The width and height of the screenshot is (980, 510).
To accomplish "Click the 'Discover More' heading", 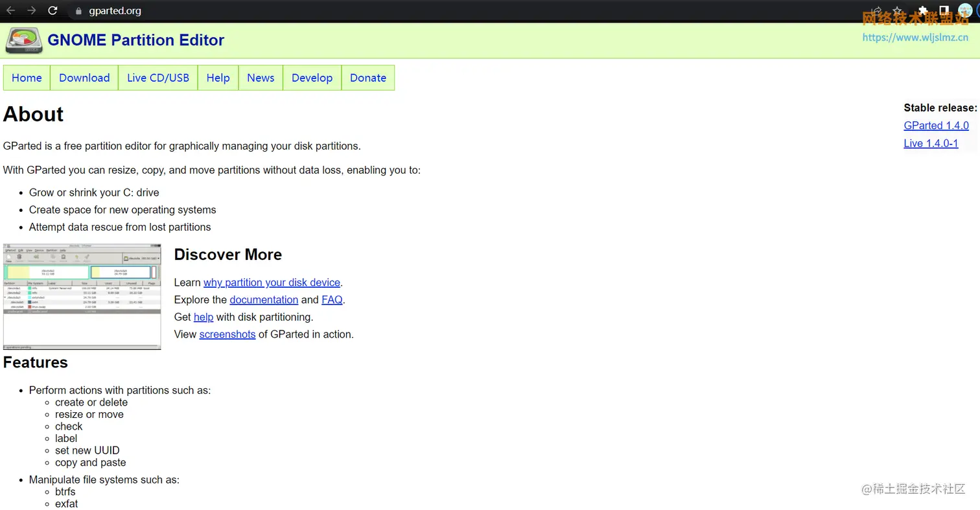I will [228, 255].
